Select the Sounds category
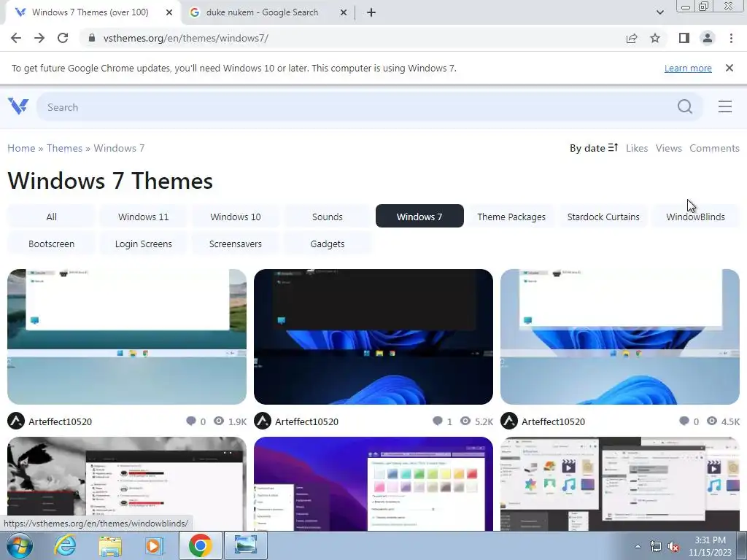The width and height of the screenshot is (747, 560). (328, 217)
